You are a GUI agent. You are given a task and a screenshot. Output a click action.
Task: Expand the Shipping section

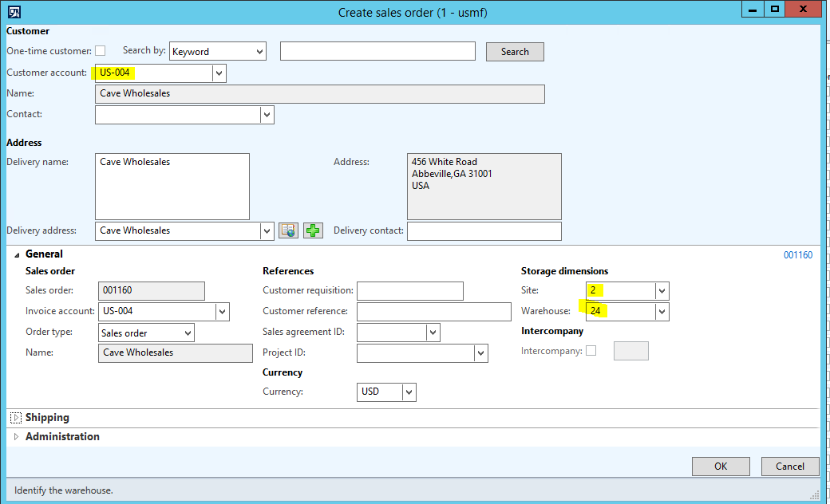tap(17, 418)
